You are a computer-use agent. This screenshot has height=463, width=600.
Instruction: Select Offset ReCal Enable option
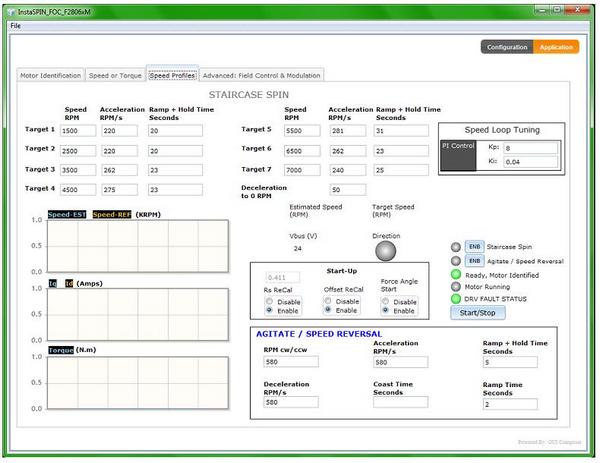tap(328, 310)
